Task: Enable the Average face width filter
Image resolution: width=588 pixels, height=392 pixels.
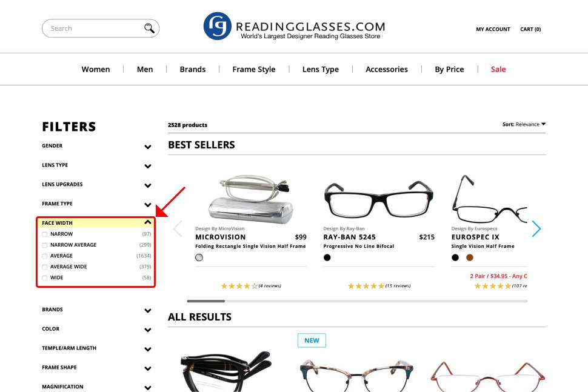Action: point(45,256)
